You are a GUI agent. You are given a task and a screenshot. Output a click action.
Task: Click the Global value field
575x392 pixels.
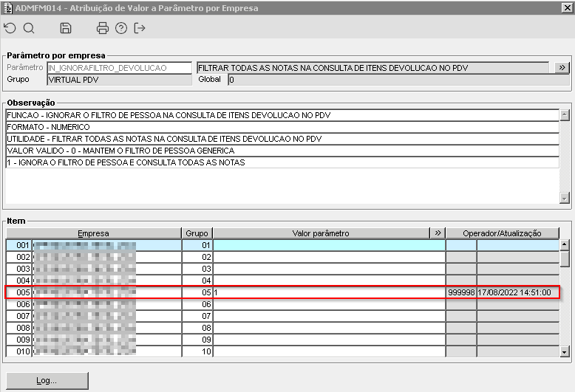coord(398,80)
